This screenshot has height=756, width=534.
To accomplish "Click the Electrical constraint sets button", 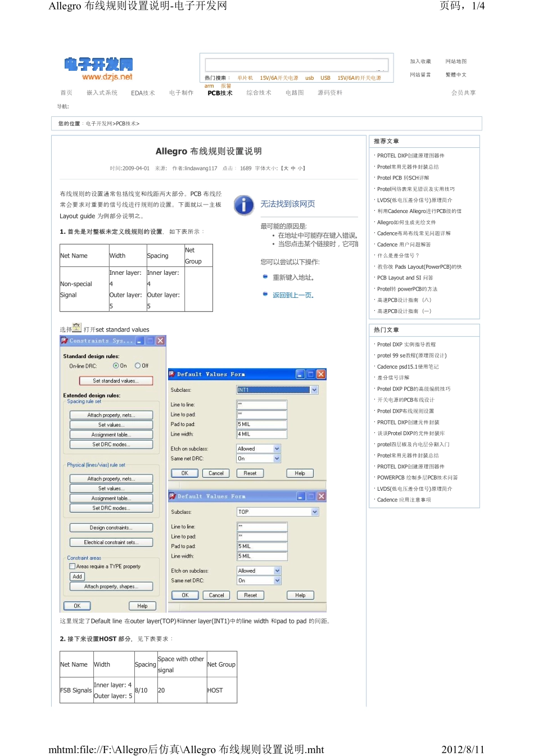I will [x=111, y=542].
